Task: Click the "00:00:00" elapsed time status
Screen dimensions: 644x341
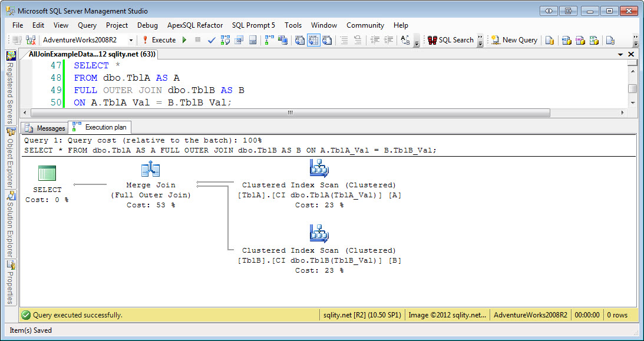Action: 587,315
